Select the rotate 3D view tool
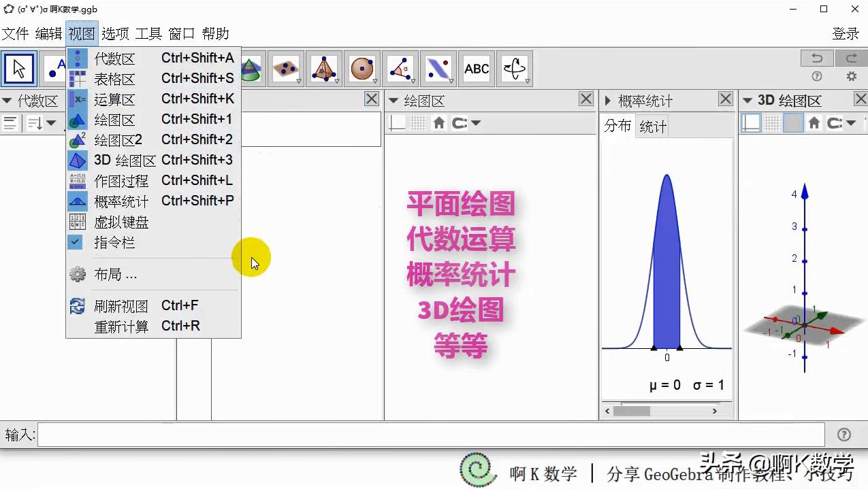868x489 pixels. coord(514,68)
